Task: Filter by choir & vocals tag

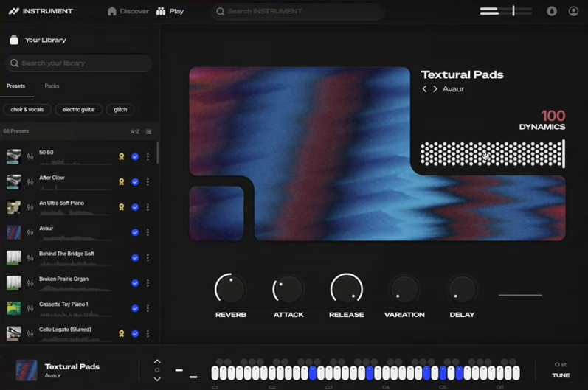Action: coord(27,110)
